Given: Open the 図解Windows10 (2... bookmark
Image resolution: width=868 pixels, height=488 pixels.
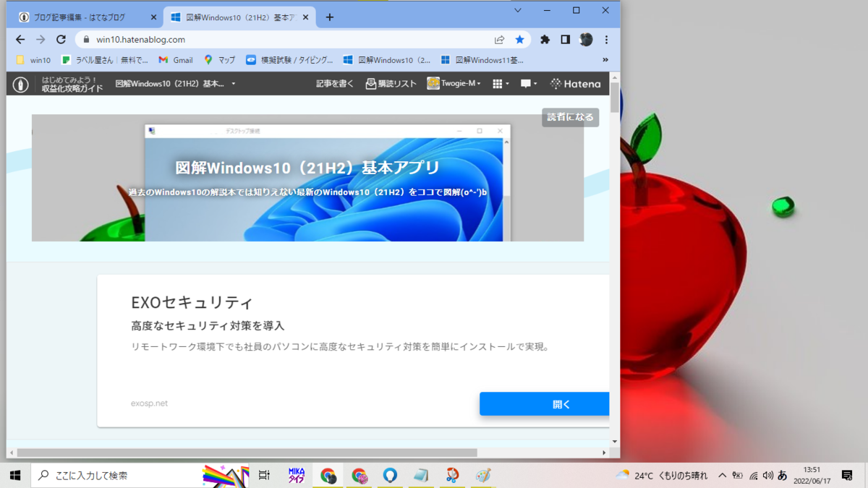Looking at the screenshot, I should coord(386,60).
